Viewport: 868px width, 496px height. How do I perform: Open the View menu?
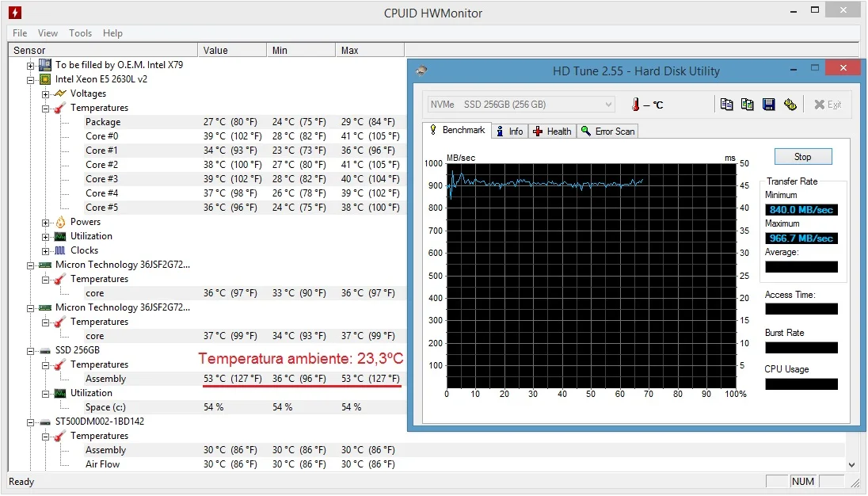click(48, 33)
